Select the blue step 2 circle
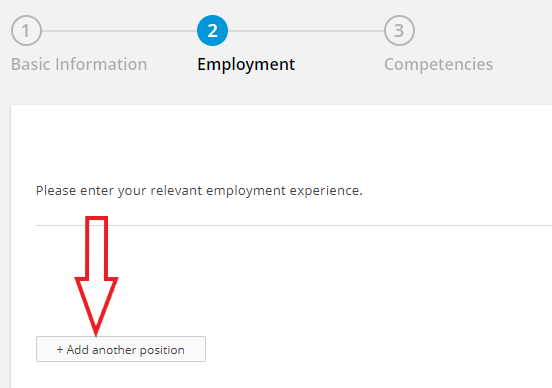The image size is (552, 388). coord(212,31)
